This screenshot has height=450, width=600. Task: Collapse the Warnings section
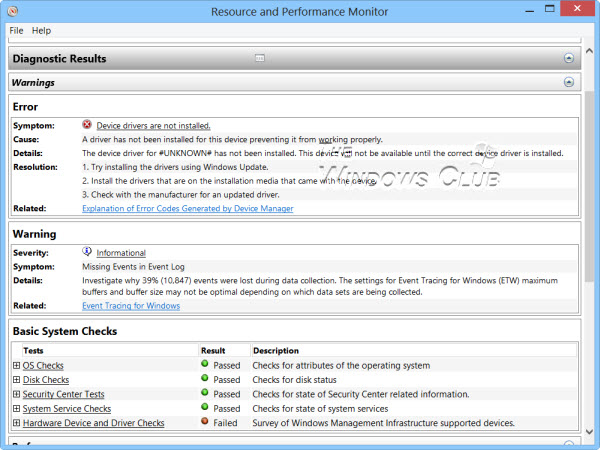tap(569, 82)
